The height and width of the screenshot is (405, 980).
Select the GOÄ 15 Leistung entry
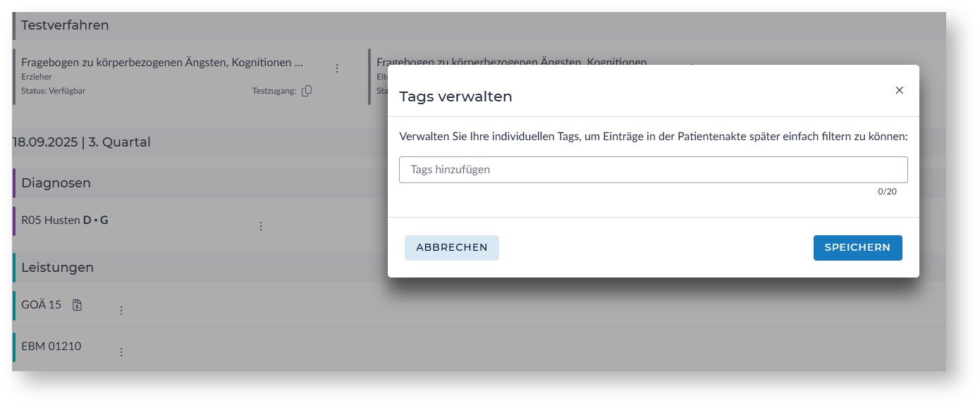pyautogui.click(x=42, y=305)
